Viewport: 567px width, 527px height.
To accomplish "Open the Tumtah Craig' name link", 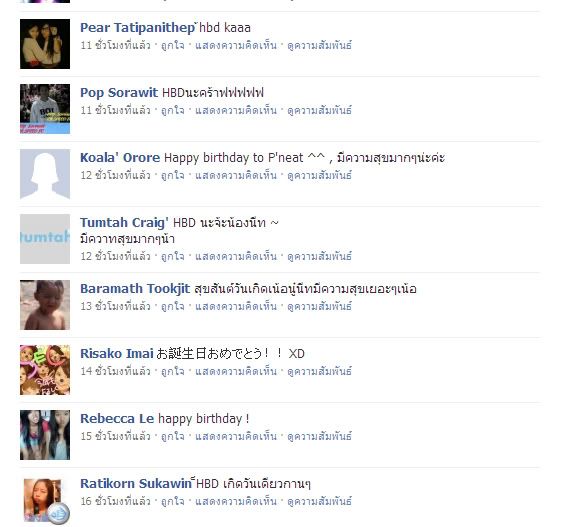I will tap(124, 222).
